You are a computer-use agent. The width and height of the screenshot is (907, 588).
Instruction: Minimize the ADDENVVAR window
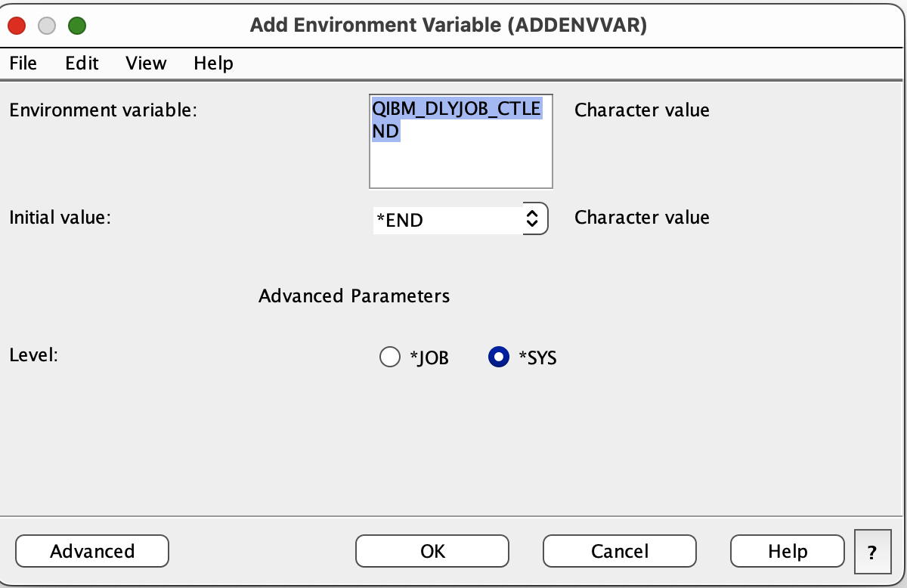(47, 26)
